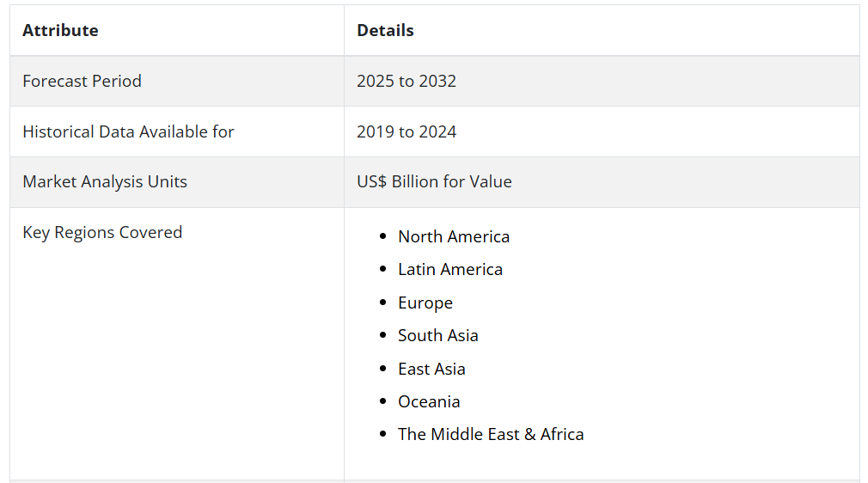Click the Key Regions Covered label
Image resolution: width=868 pixels, height=483 pixels.
[x=102, y=233]
